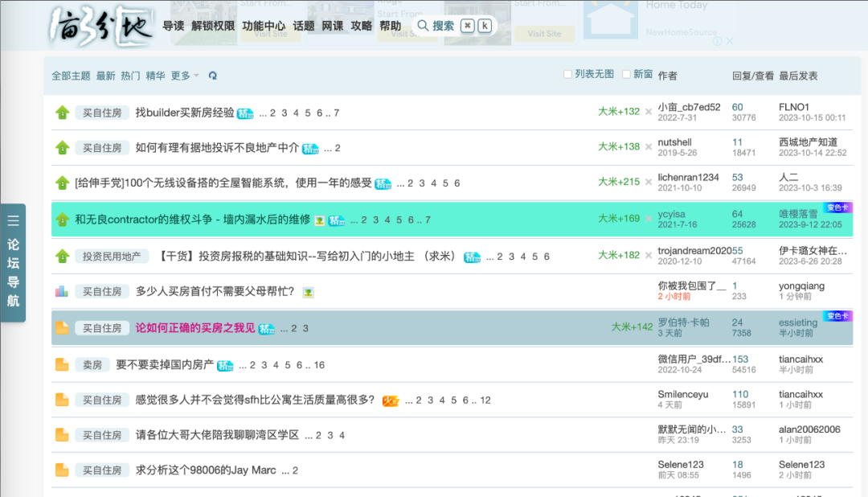Click the search magnifier icon

pos(423,26)
